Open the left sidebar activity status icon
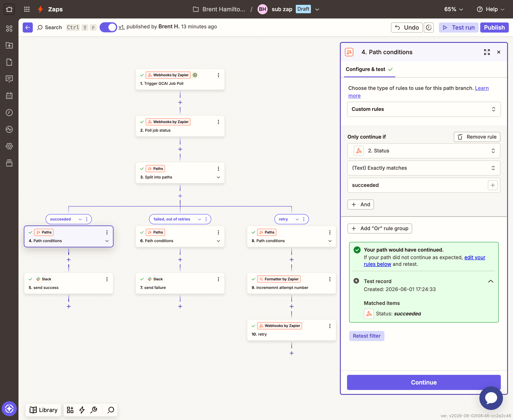 pyautogui.click(x=9, y=129)
